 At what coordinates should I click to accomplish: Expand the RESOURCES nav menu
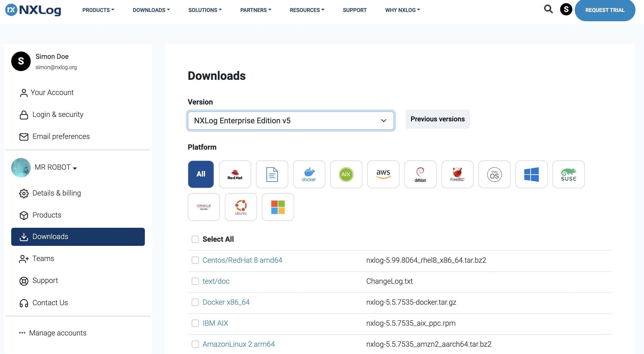[307, 10]
